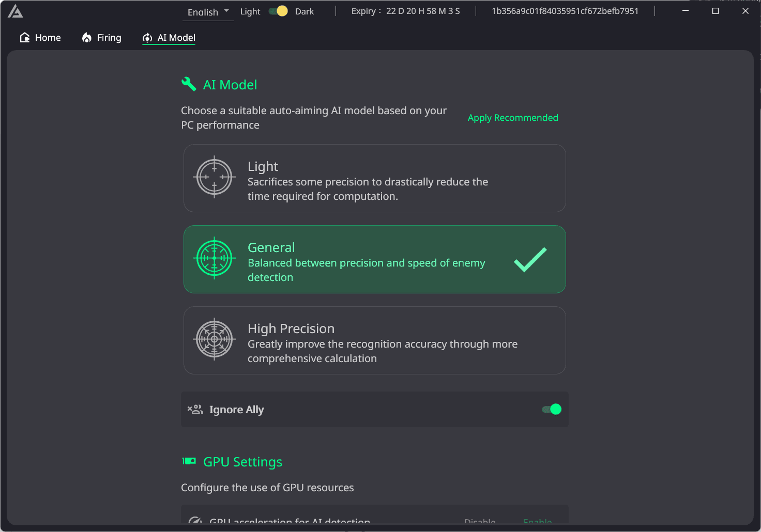This screenshot has height=532, width=761.
Task: Click the language dropdown arrow
Action: point(226,11)
